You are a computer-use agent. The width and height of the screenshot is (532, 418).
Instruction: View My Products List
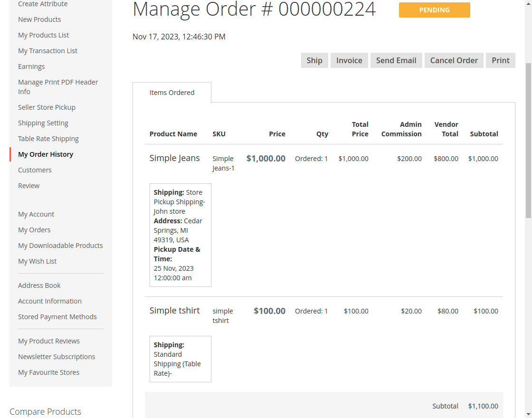(x=43, y=35)
